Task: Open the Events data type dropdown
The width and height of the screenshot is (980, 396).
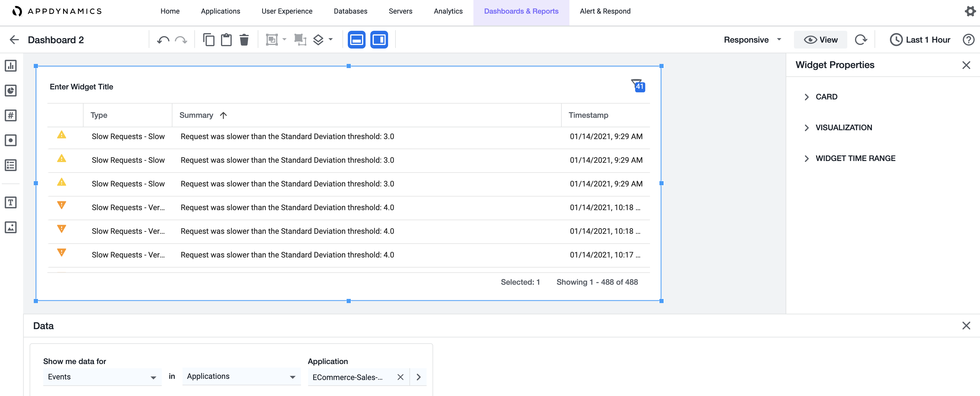Action: [102, 377]
